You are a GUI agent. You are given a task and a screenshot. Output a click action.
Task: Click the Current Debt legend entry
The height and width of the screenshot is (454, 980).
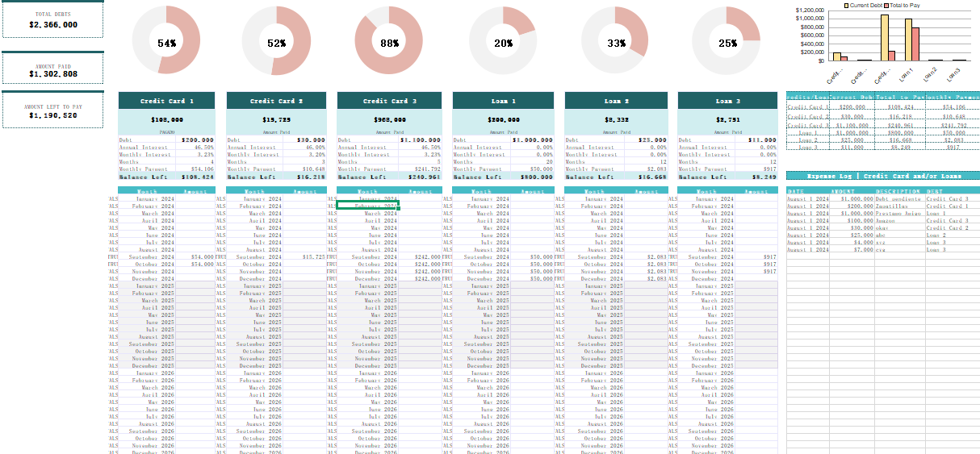pyautogui.click(x=864, y=5)
